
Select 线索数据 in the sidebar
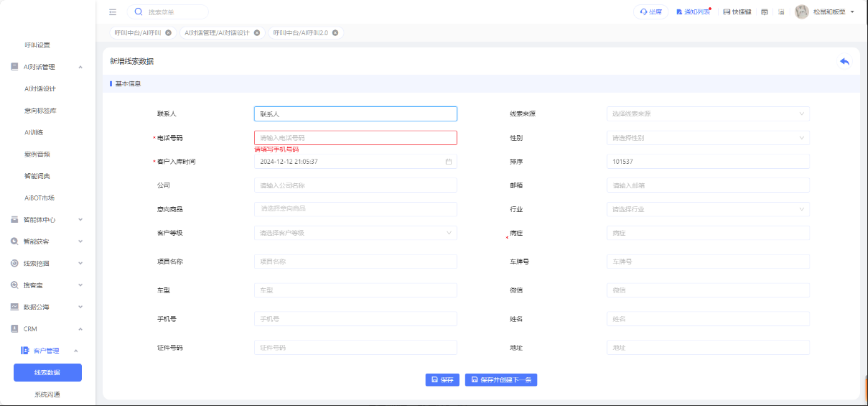(x=47, y=372)
